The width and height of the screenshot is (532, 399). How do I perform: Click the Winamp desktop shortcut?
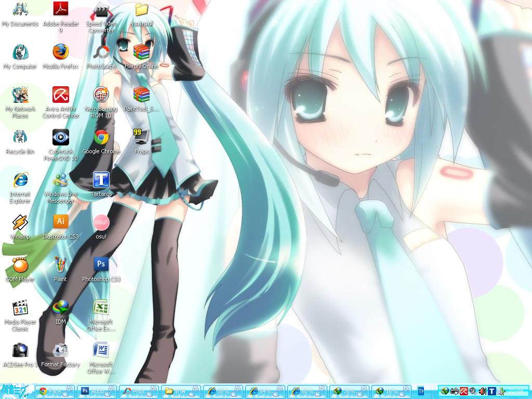pos(20,228)
